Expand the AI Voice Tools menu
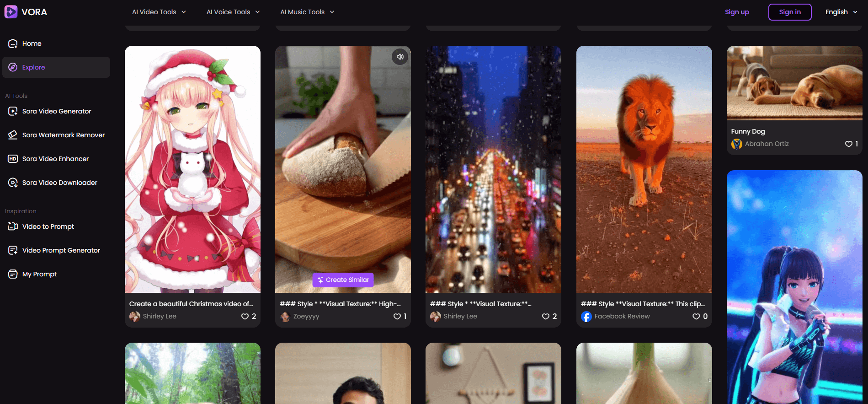Image resolution: width=868 pixels, height=404 pixels. pos(233,12)
